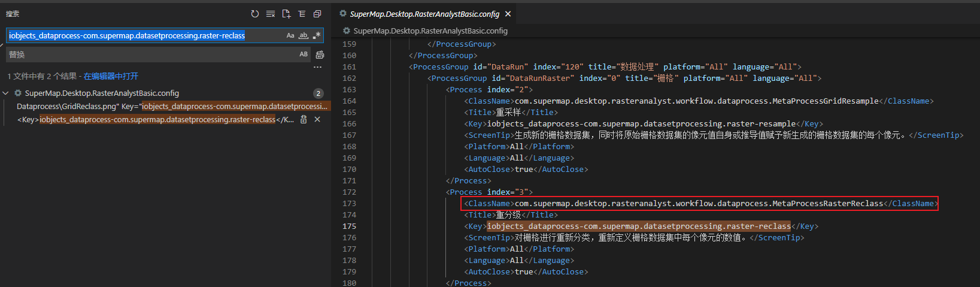This screenshot has height=287, width=980.
Task: Click the <Title>重采样 line
Action: tap(511, 112)
